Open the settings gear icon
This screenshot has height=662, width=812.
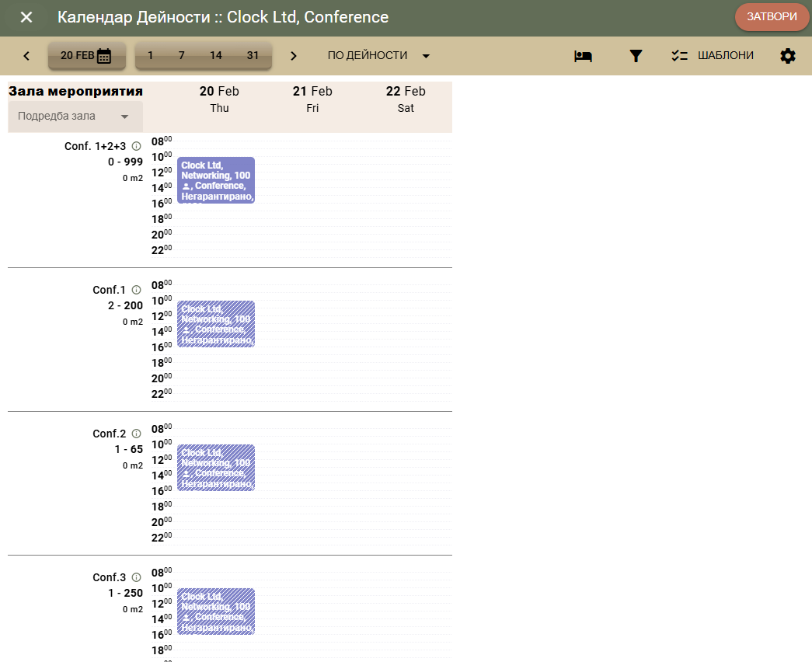click(x=788, y=56)
